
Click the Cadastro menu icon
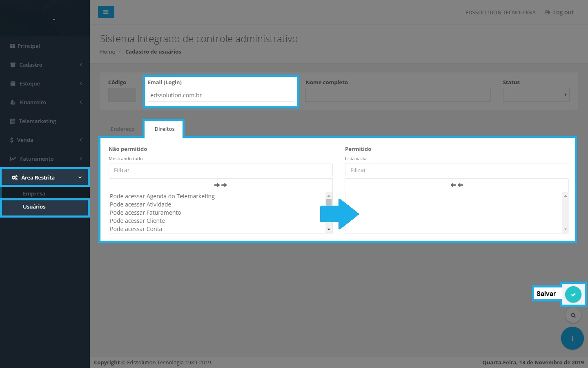13,65
